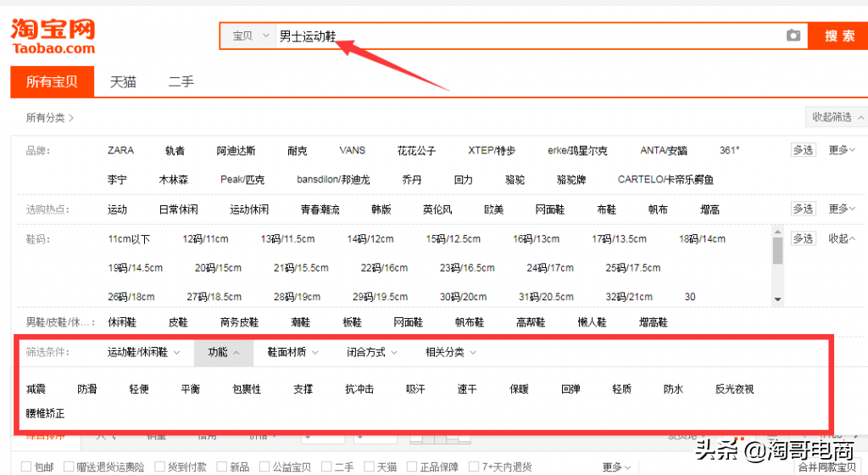868x475 pixels.
Task: Click the search input field
Action: [x=529, y=36]
